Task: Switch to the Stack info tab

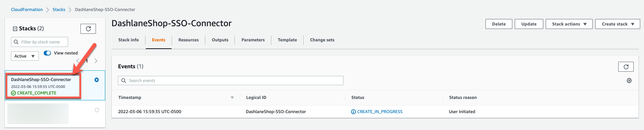Action: point(129,40)
